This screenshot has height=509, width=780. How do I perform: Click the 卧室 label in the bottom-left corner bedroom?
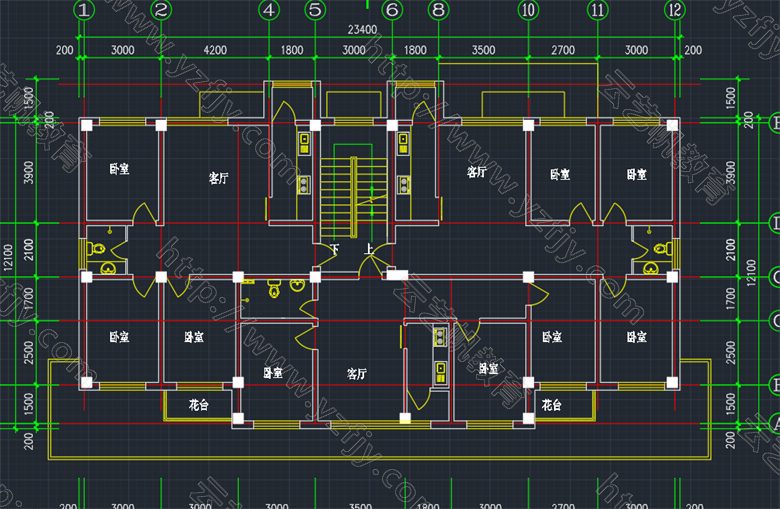[x=119, y=337]
